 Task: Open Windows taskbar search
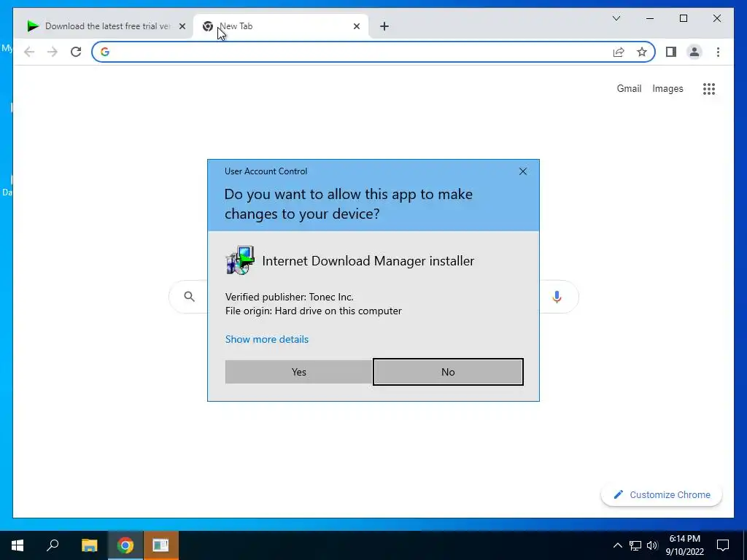coord(53,545)
